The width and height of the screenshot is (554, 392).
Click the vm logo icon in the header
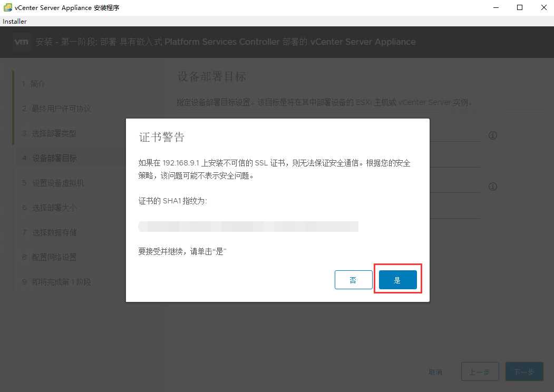click(x=21, y=42)
